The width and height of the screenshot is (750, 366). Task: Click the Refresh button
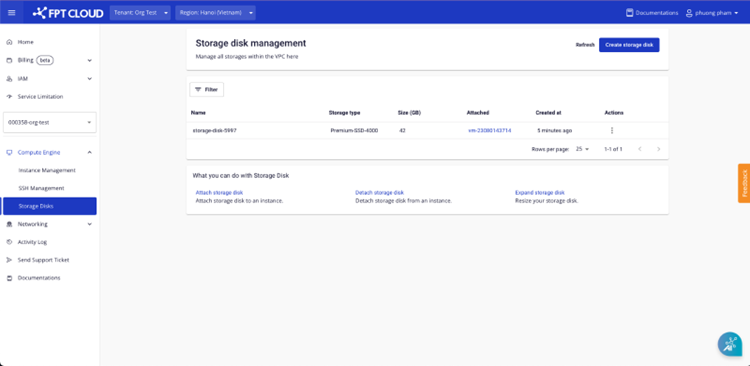pos(585,45)
